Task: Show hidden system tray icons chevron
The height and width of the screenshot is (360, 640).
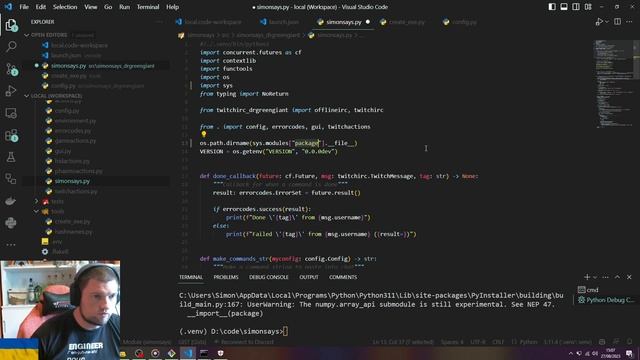Action: coord(571,353)
